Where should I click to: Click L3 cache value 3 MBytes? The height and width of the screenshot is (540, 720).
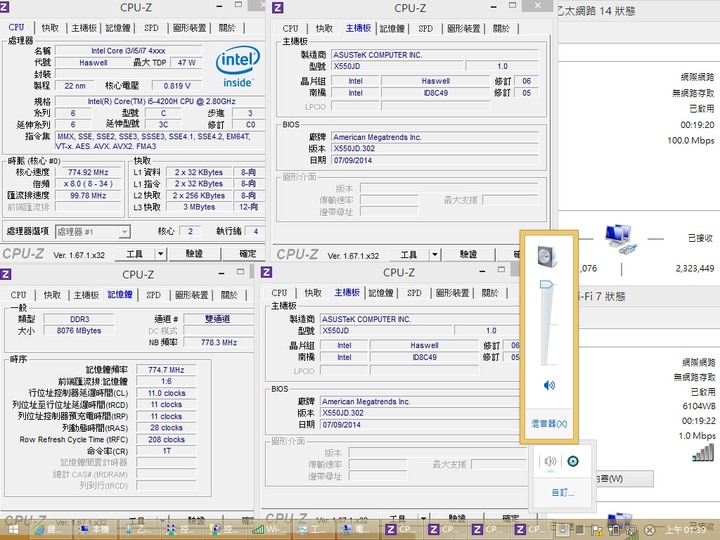199,207
